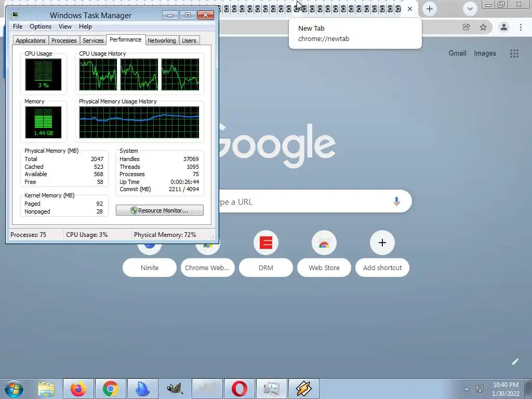Minimize the Chrome window

488,5
